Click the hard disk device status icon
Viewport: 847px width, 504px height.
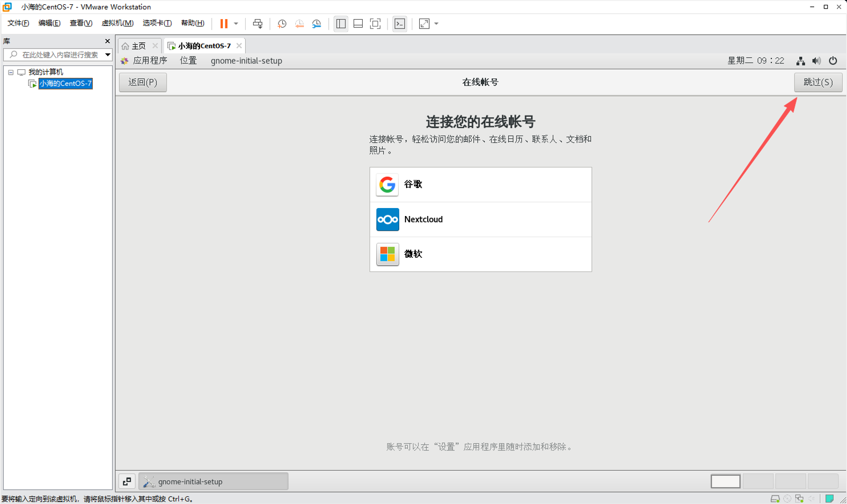[775, 499]
